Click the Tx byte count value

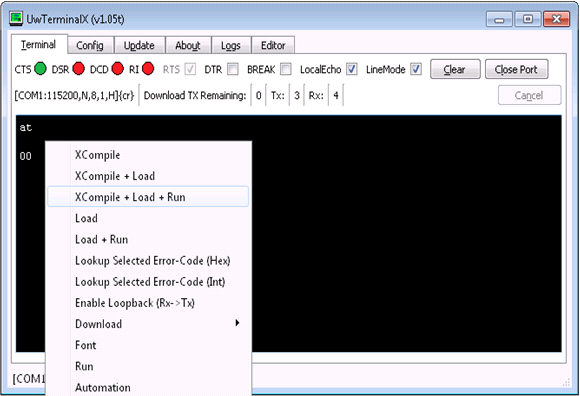click(297, 95)
